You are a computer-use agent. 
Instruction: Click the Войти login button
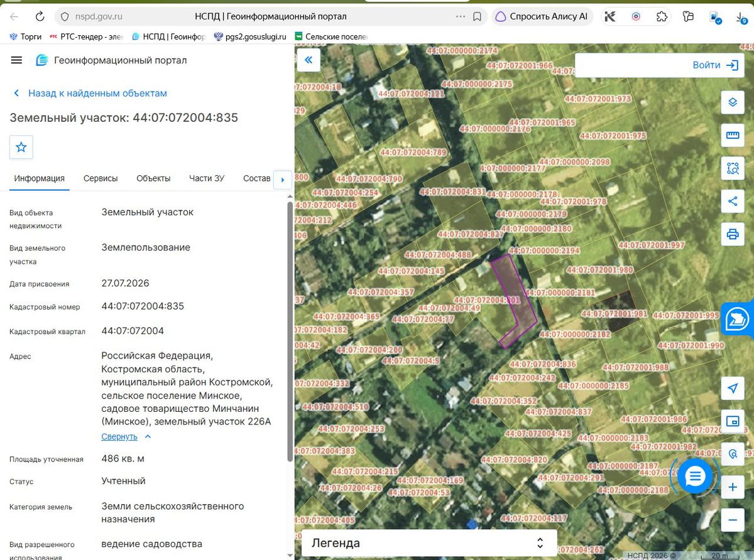715,65
